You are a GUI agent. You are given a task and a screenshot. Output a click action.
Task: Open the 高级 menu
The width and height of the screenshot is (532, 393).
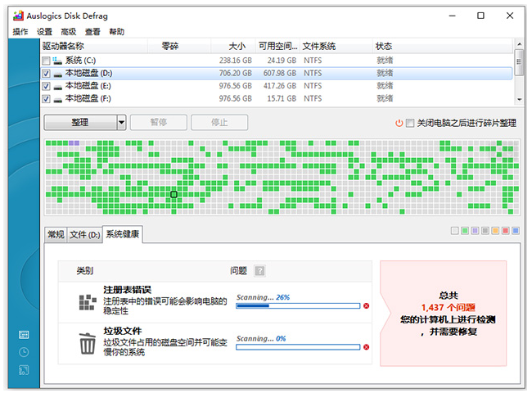click(69, 32)
